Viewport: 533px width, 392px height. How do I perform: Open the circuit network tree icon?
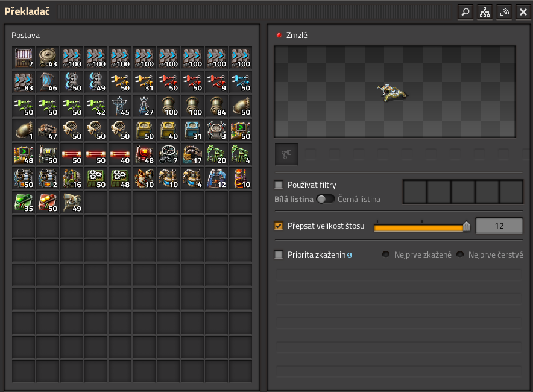pos(484,11)
